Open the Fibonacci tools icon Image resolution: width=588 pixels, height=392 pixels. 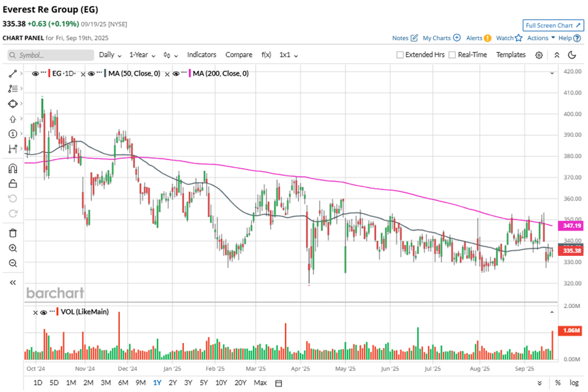(13, 89)
